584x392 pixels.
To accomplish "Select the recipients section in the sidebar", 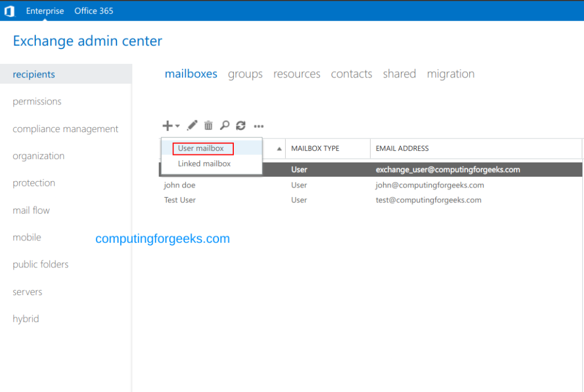I will (34, 73).
